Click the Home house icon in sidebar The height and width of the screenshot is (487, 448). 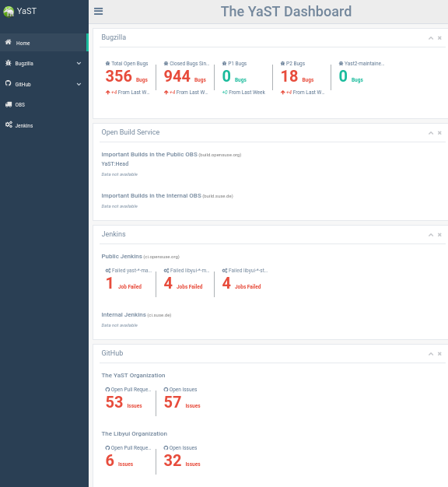click(9, 42)
